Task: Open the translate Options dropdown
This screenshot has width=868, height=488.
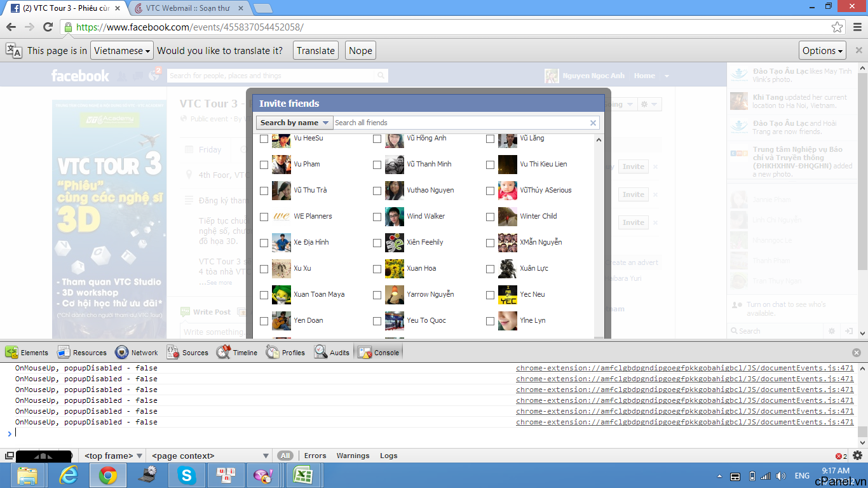Action: point(823,51)
